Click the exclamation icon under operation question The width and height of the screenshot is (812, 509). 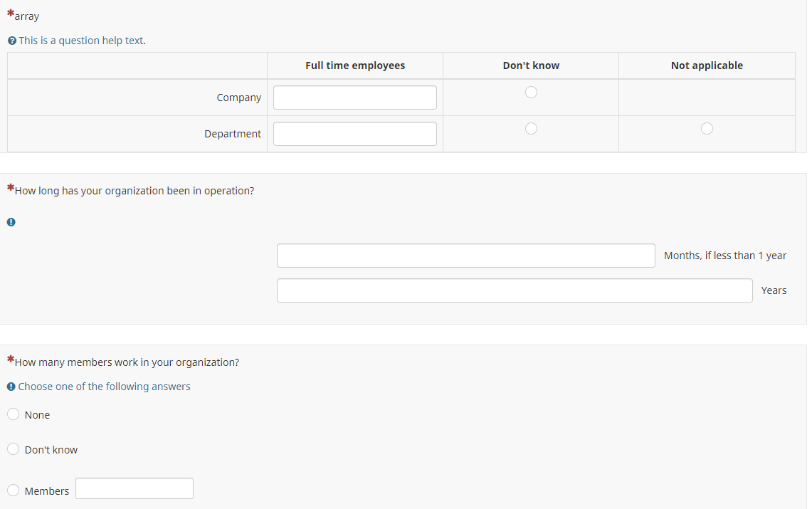(x=11, y=222)
